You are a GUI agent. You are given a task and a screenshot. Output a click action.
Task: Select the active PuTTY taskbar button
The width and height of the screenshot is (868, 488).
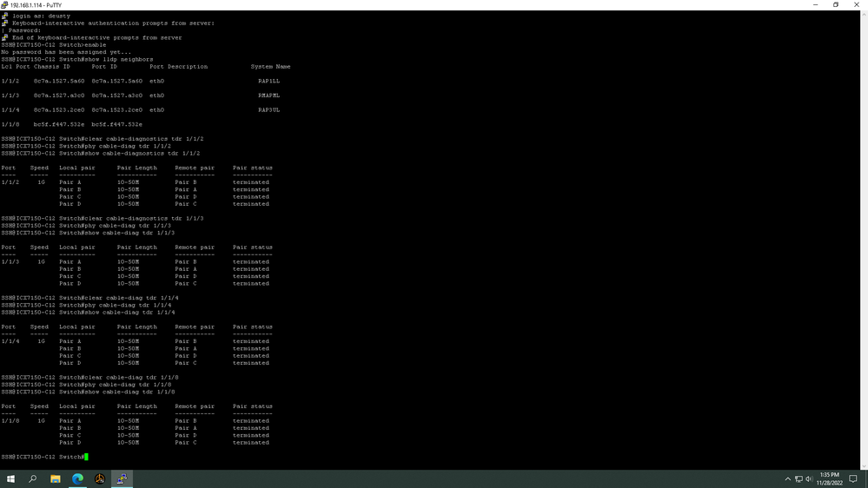click(122, 478)
